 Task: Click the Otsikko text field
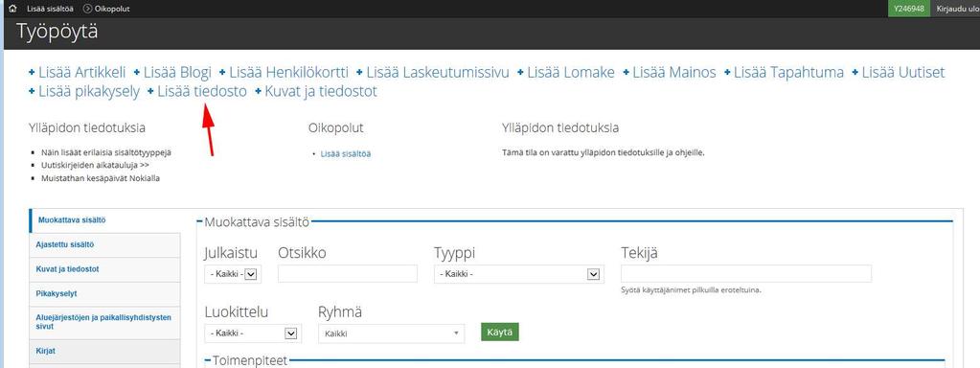pos(348,274)
